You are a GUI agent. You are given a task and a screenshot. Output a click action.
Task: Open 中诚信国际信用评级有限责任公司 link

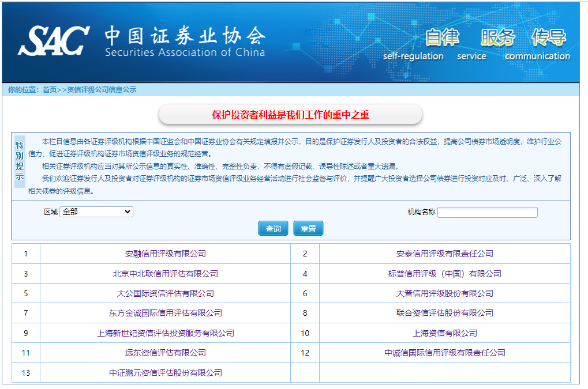click(x=445, y=353)
